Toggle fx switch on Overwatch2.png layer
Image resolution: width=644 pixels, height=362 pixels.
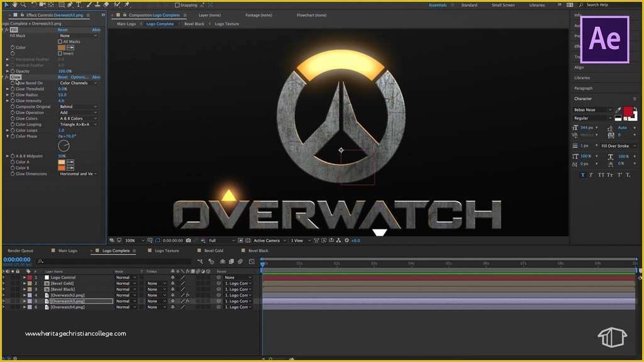point(187,295)
